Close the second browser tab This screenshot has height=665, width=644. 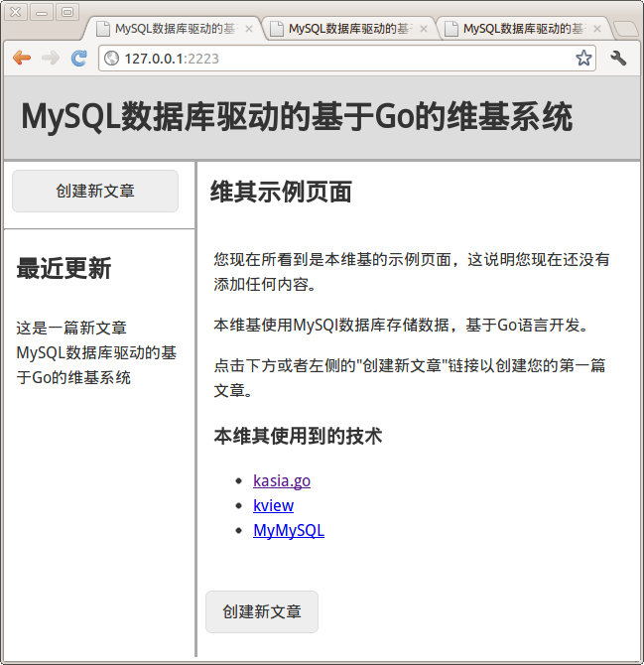point(424,29)
